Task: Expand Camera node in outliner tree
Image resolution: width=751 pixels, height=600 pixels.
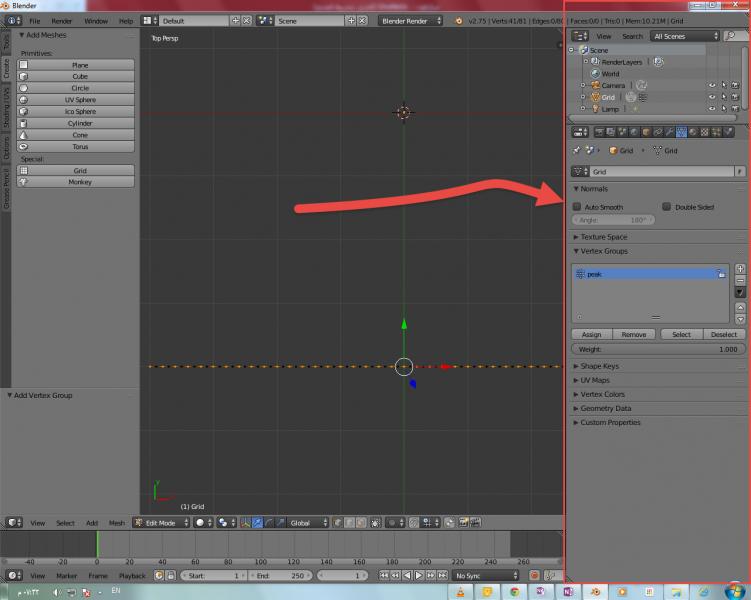Action: click(x=583, y=85)
